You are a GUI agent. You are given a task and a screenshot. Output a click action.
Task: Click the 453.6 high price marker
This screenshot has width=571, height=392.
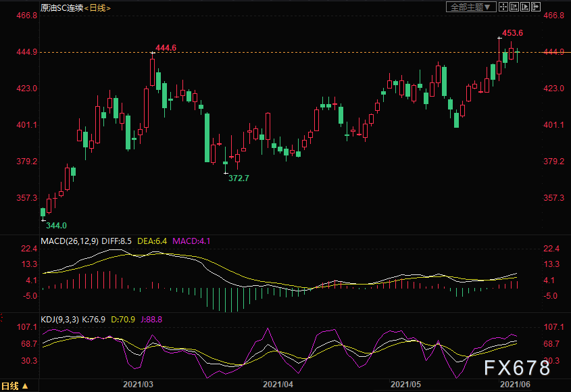click(512, 32)
